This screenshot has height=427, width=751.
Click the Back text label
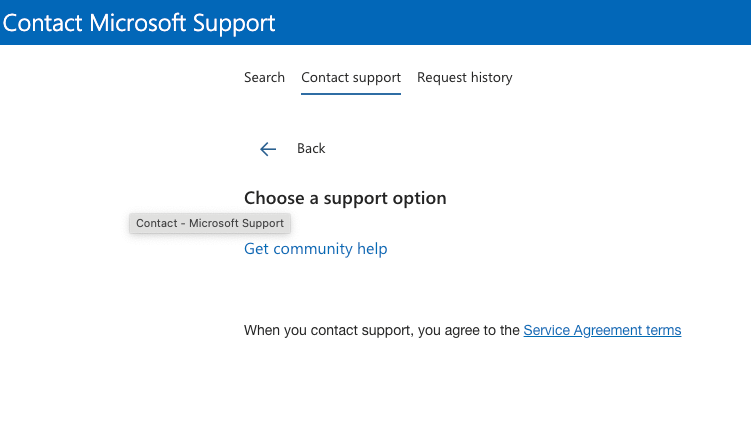(311, 148)
